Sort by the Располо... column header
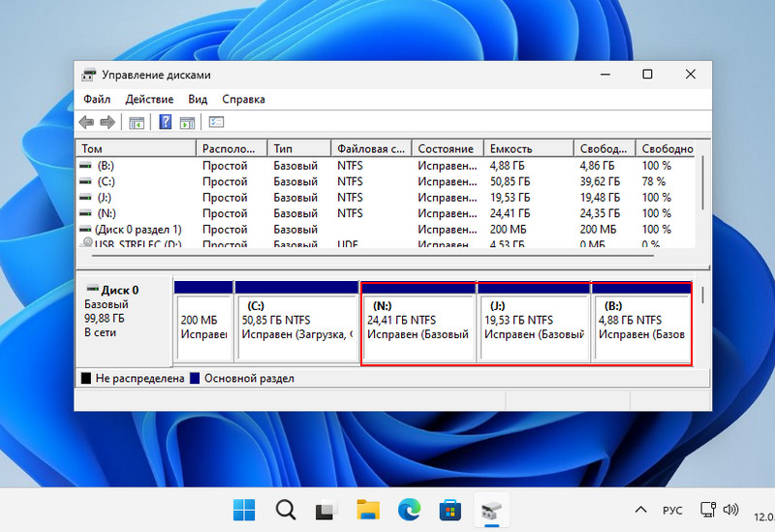Viewport: 775px width, 532px height. (232, 148)
